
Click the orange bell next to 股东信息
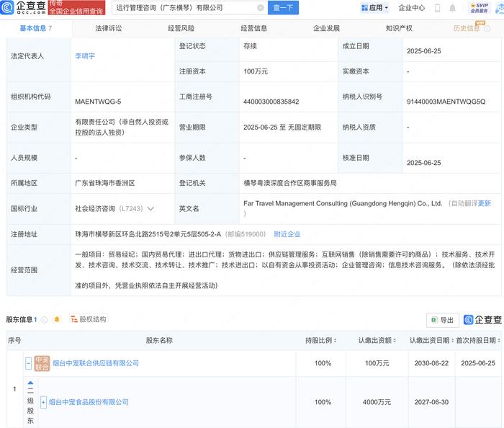pos(57,319)
